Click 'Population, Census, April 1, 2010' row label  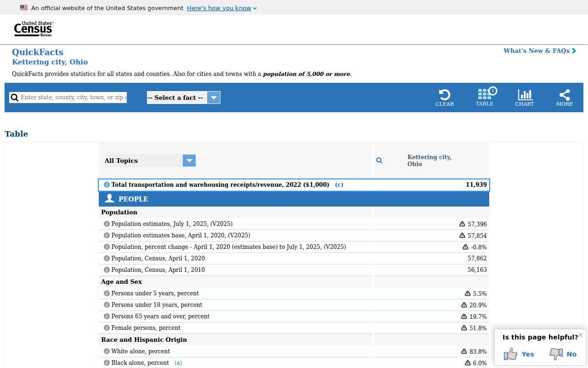[x=158, y=270]
